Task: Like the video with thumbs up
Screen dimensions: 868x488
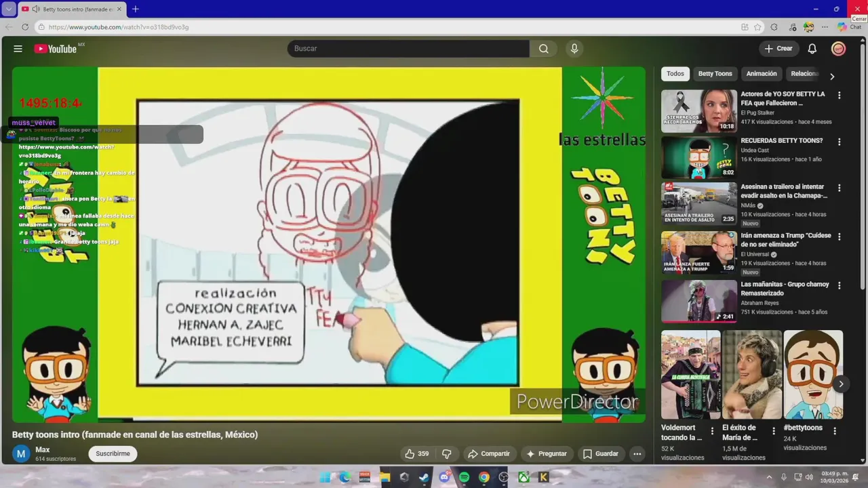Action: tap(416, 454)
